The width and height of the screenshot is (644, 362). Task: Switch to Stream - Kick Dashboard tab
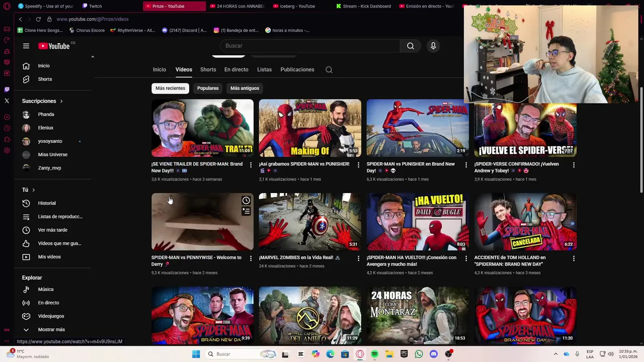pyautogui.click(x=363, y=6)
